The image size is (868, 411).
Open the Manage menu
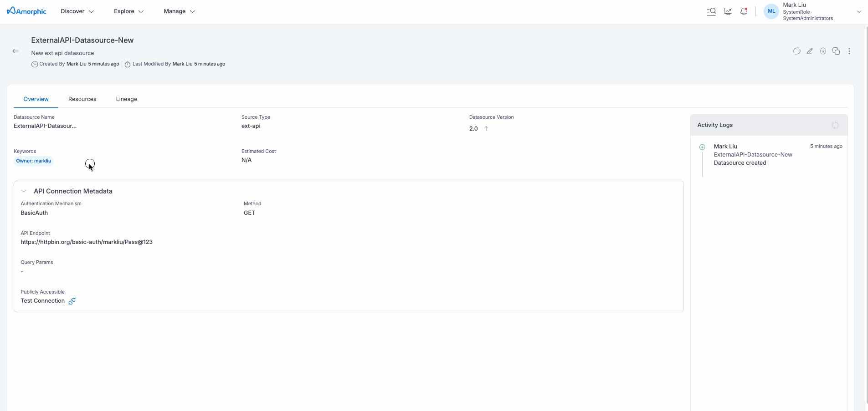(179, 11)
